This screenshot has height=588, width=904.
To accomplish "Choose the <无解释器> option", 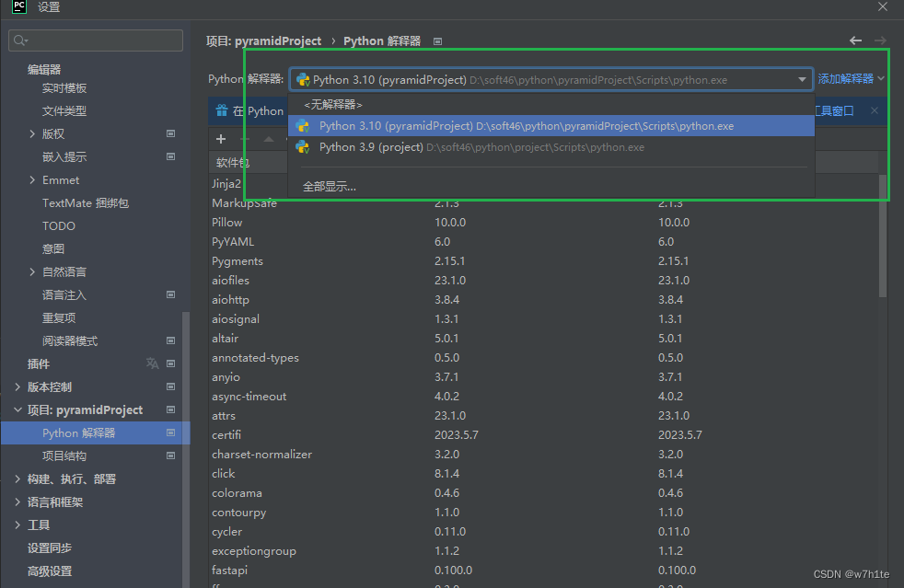I will pyautogui.click(x=551, y=104).
